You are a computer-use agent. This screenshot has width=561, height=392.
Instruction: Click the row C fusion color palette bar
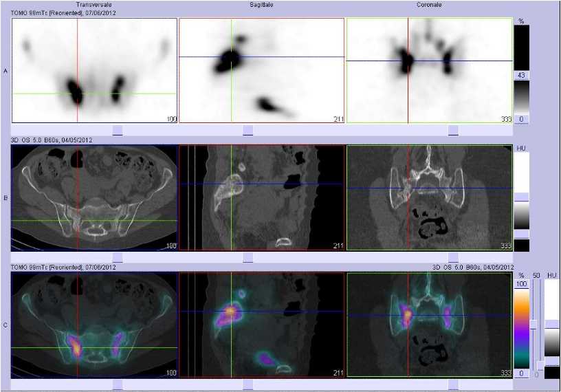tap(521, 328)
